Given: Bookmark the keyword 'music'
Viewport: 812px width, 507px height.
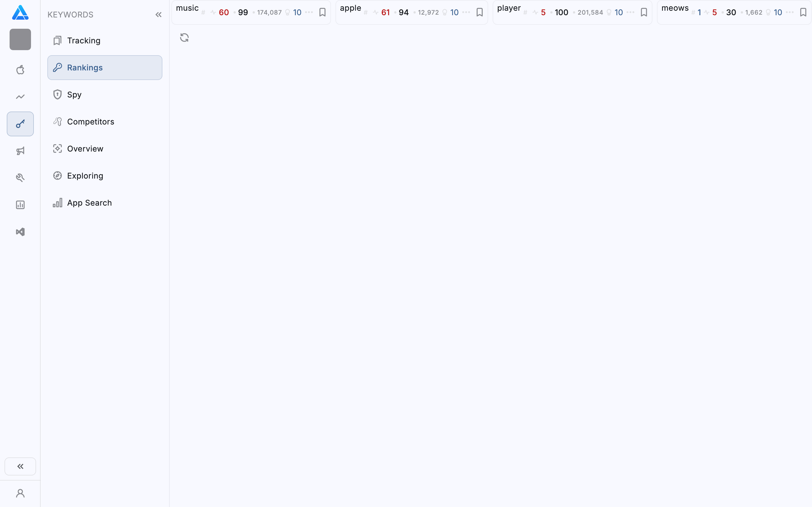Looking at the screenshot, I should point(323,12).
